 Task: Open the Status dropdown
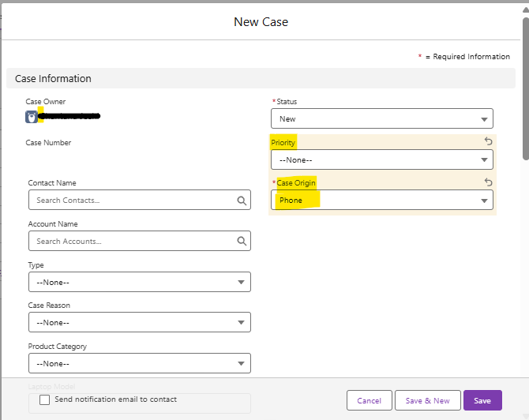[x=381, y=118]
